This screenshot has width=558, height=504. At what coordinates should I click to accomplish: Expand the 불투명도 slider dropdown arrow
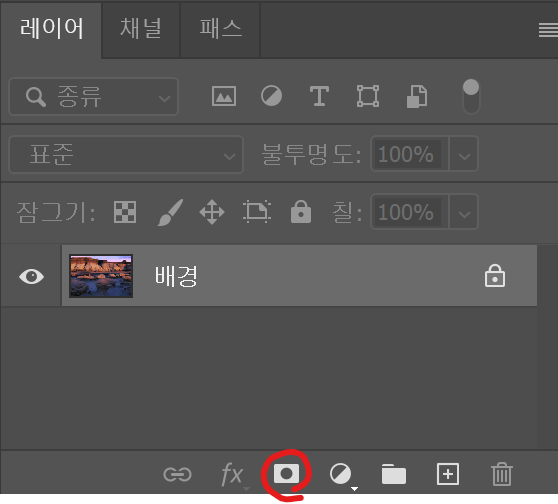click(x=464, y=154)
